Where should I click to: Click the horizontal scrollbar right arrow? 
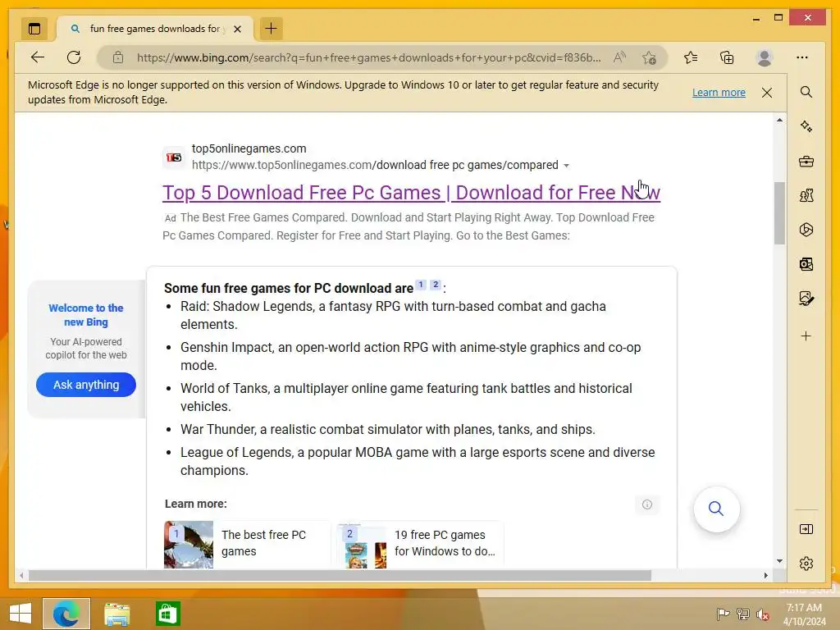(x=766, y=575)
